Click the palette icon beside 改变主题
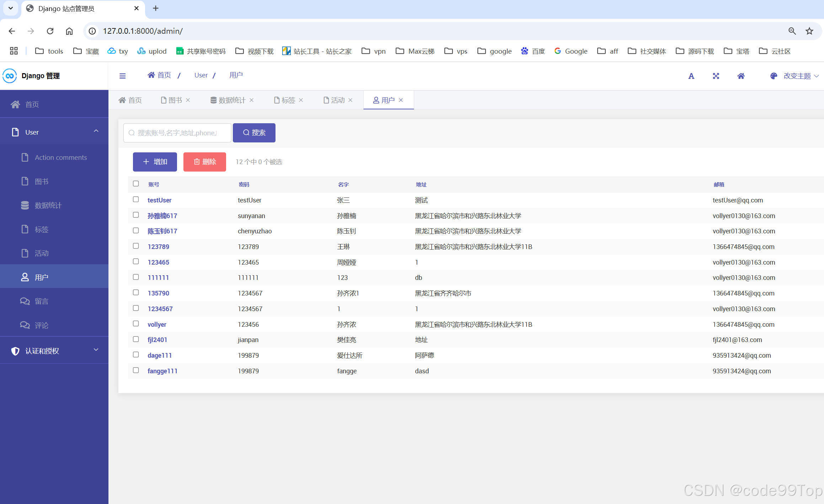Screen dimensions: 824x504 click(x=774, y=76)
